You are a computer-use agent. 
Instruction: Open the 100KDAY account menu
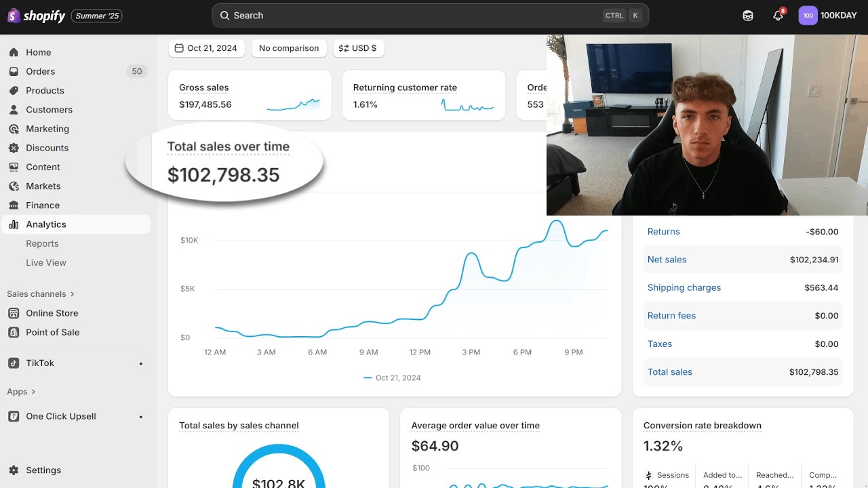[828, 16]
